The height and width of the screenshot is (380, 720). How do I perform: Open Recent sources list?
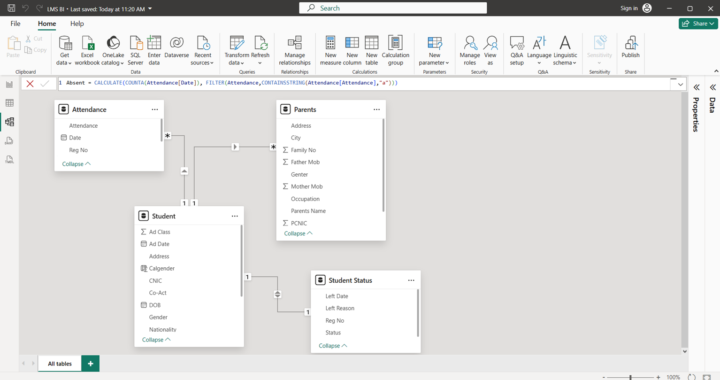[x=202, y=50]
